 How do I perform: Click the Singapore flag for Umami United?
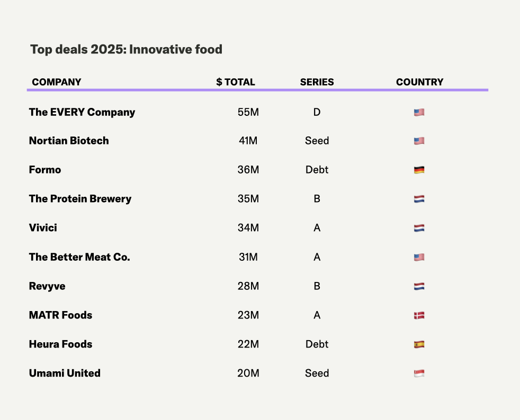click(419, 373)
